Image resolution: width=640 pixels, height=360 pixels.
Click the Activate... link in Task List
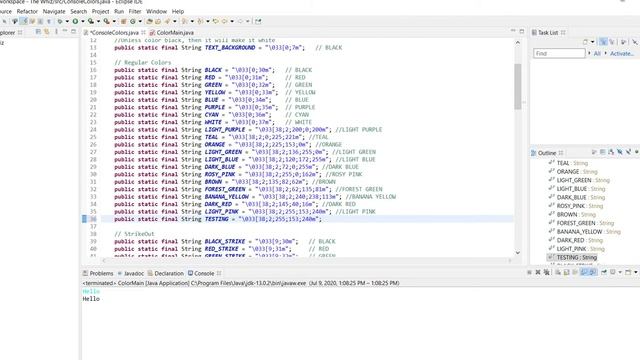click(x=622, y=53)
